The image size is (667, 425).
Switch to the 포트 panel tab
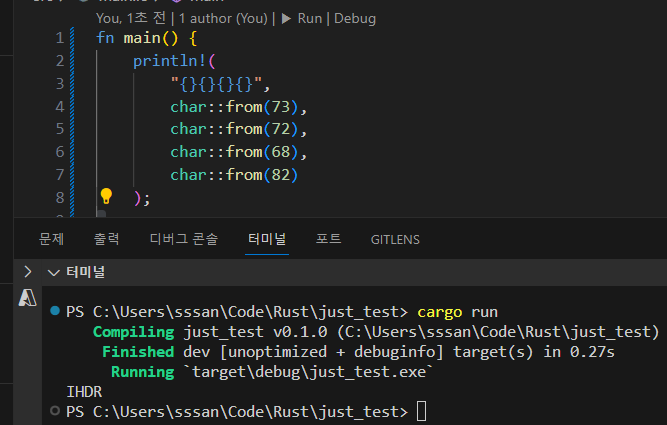[328, 239]
